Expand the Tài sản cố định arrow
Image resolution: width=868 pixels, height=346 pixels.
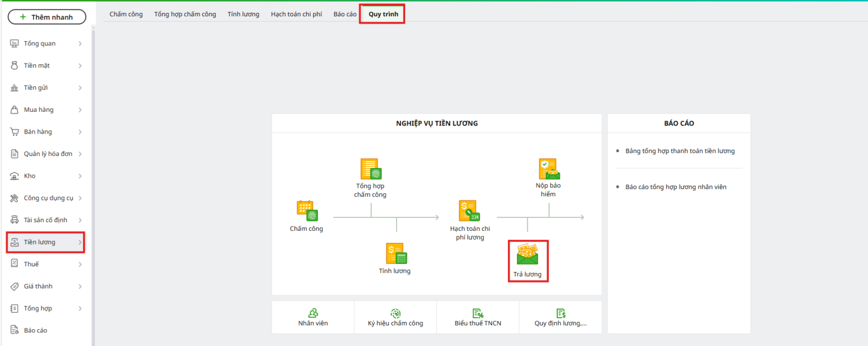pyautogui.click(x=80, y=220)
